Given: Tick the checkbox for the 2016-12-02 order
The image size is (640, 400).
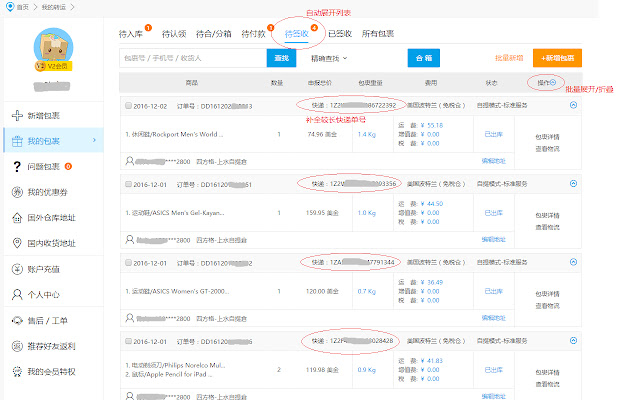Looking at the screenshot, I should 128,106.
